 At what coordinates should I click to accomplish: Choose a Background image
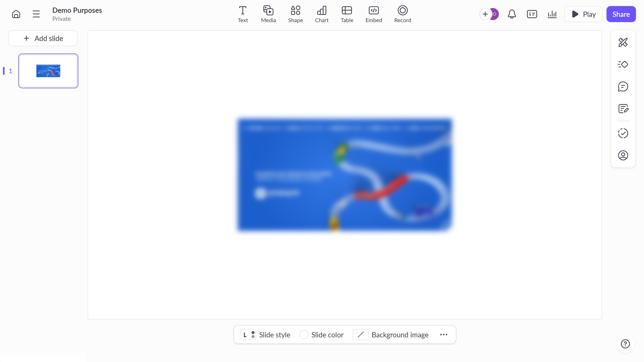pyautogui.click(x=391, y=335)
